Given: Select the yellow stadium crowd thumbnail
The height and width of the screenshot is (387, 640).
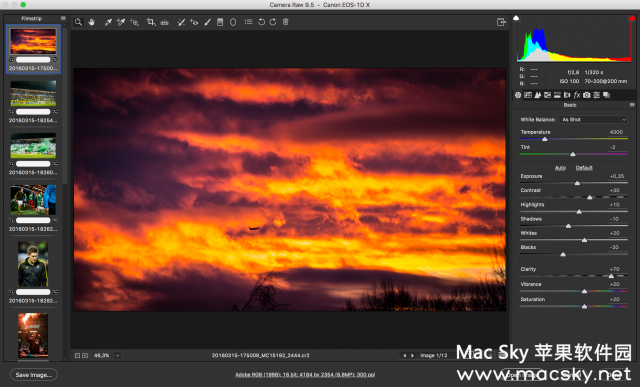Looking at the screenshot, I should (x=33, y=93).
